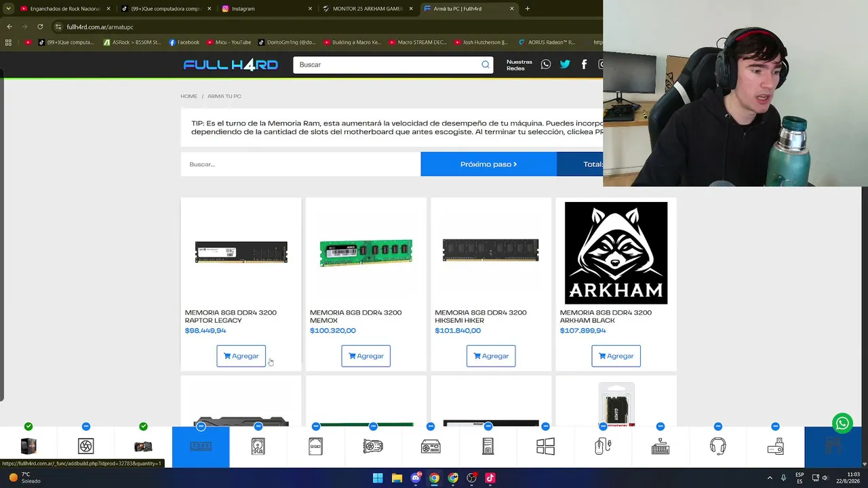868x488 pixels.
Task: Show hidden system tray icons
Action: [x=770, y=478]
